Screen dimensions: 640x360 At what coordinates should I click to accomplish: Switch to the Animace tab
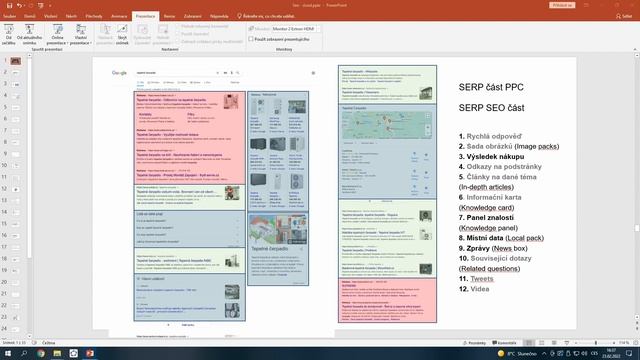click(119, 16)
